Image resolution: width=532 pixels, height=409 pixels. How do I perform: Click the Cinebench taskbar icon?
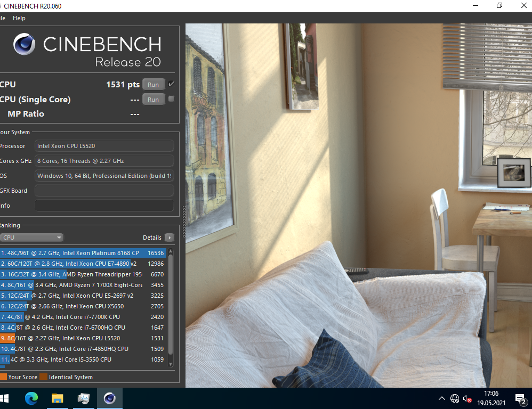110,398
